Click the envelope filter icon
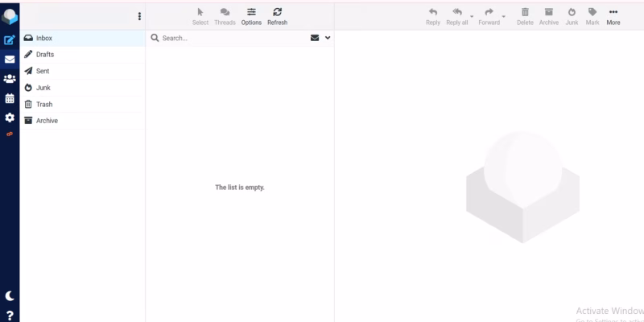The image size is (644, 322). click(x=315, y=38)
